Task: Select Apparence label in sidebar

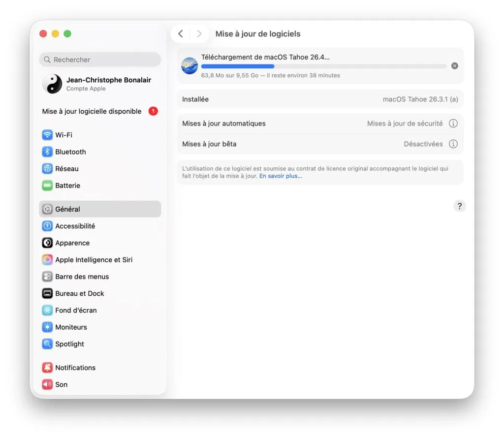Action: (x=72, y=243)
